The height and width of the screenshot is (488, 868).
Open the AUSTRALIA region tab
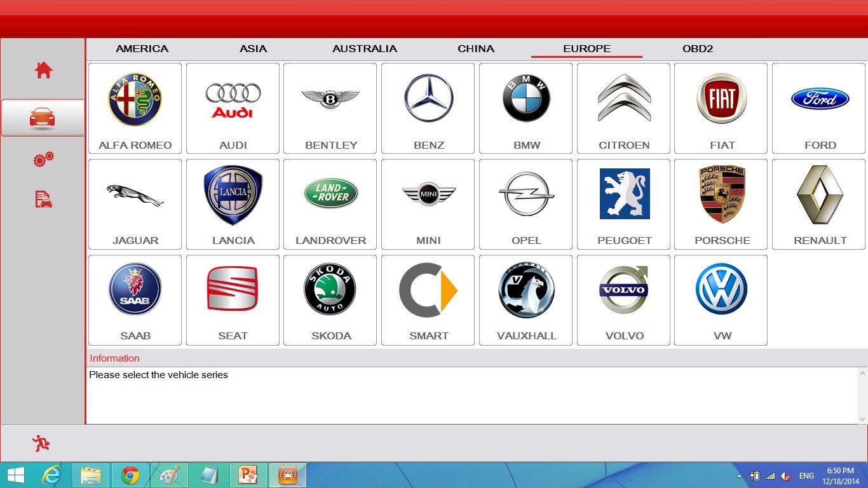[x=365, y=48]
